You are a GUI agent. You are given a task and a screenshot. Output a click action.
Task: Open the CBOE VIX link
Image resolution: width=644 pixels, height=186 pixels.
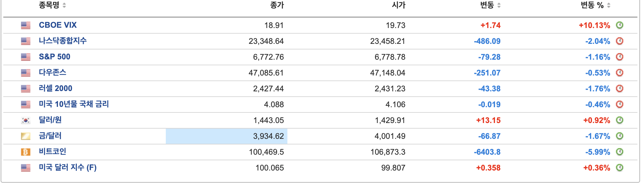pyautogui.click(x=58, y=25)
